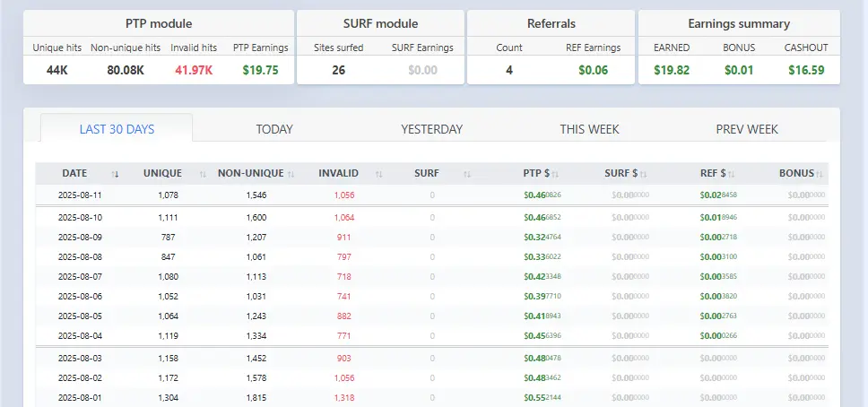Click the PTP module card heading
The image size is (868, 407).
click(159, 24)
